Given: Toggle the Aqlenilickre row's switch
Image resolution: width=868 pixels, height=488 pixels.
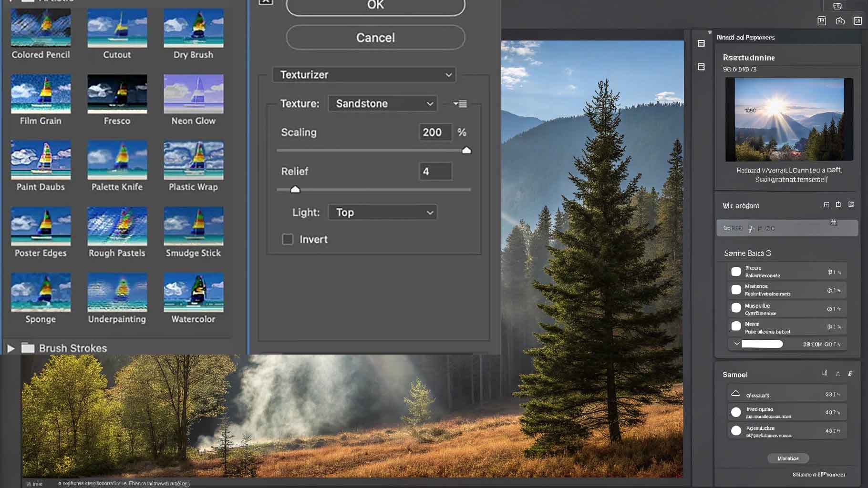Looking at the screenshot, I should 736,431.
